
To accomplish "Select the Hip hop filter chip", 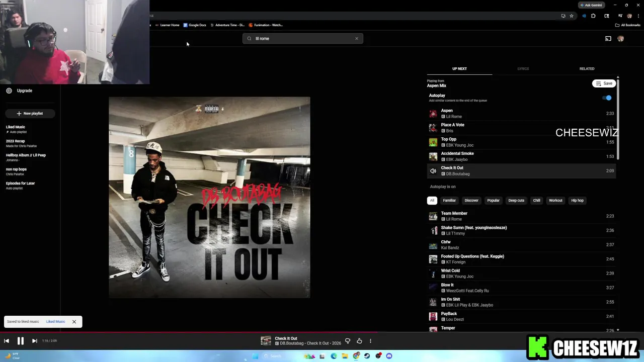I will [x=577, y=200].
